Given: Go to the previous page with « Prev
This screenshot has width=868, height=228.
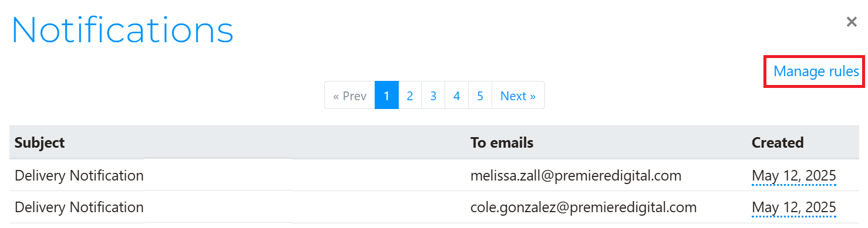Looking at the screenshot, I should pos(350,96).
